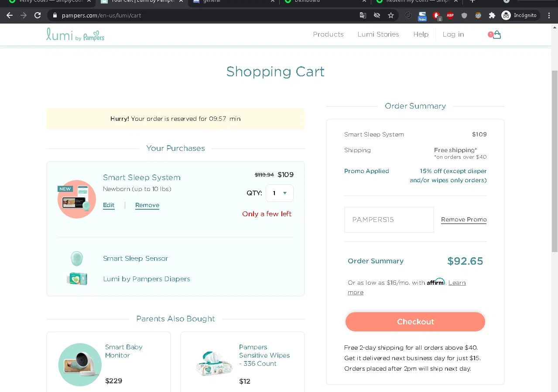Click Pampers Sensitive Wipes - 336 Count title

pos(264,355)
